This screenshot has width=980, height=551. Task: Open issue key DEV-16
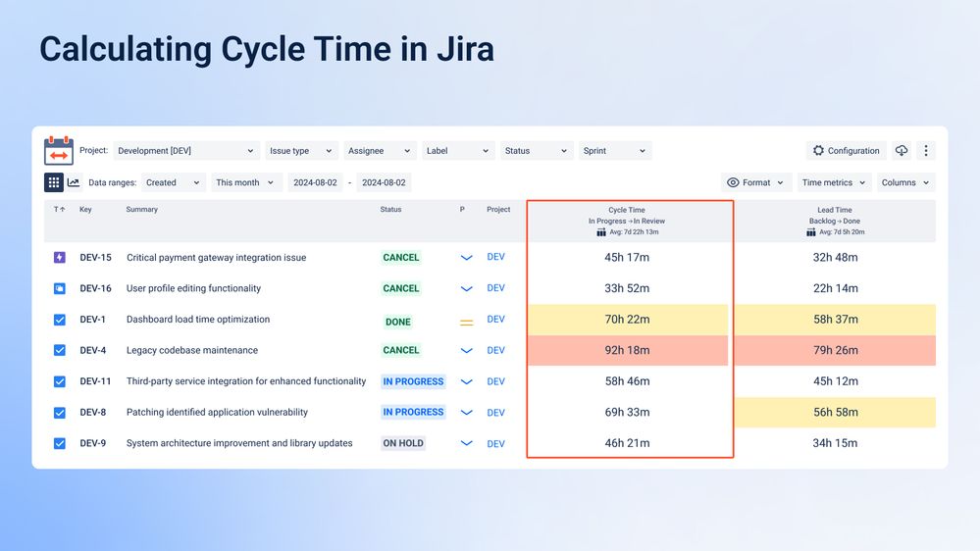pos(95,288)
